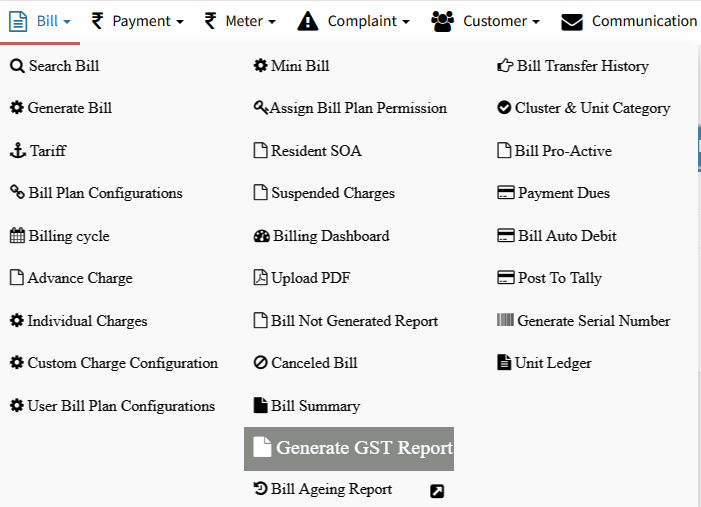701x507 pixels.
Task: Expand the Payment dropdown menu
Action: 137,21
